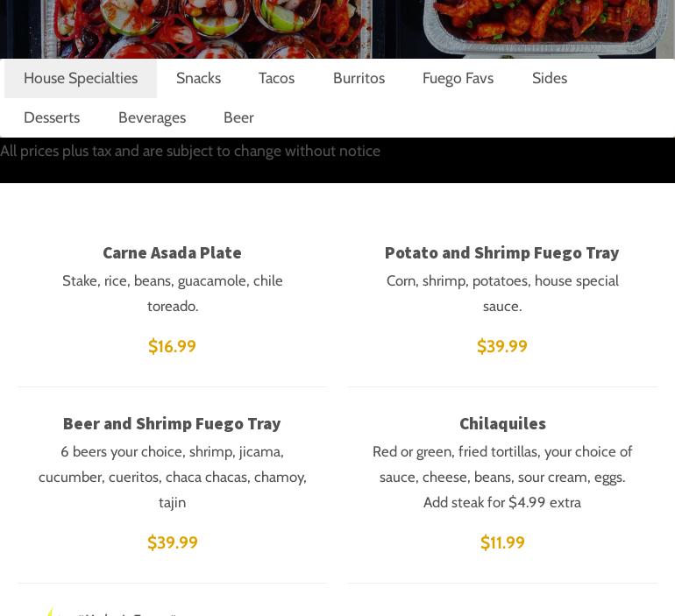Go to the Burritos tab
The width and height of the screenshot is (675, 616).
coord(359,78)
